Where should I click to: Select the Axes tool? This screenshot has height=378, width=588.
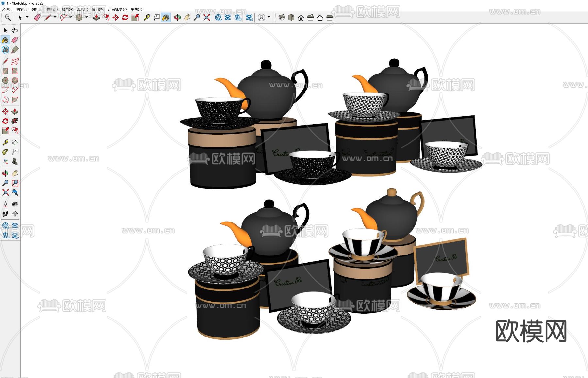[x=5, y=161]
